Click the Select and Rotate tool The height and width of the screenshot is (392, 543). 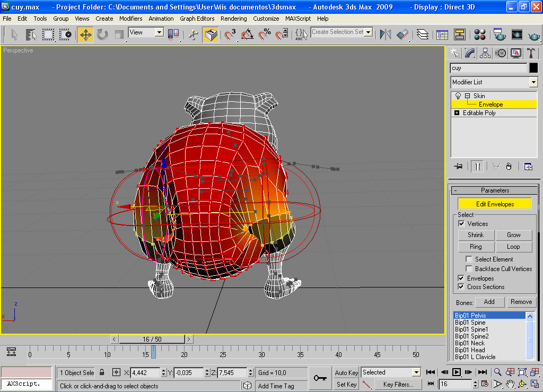pyautogui.click(x=102, y=35)
